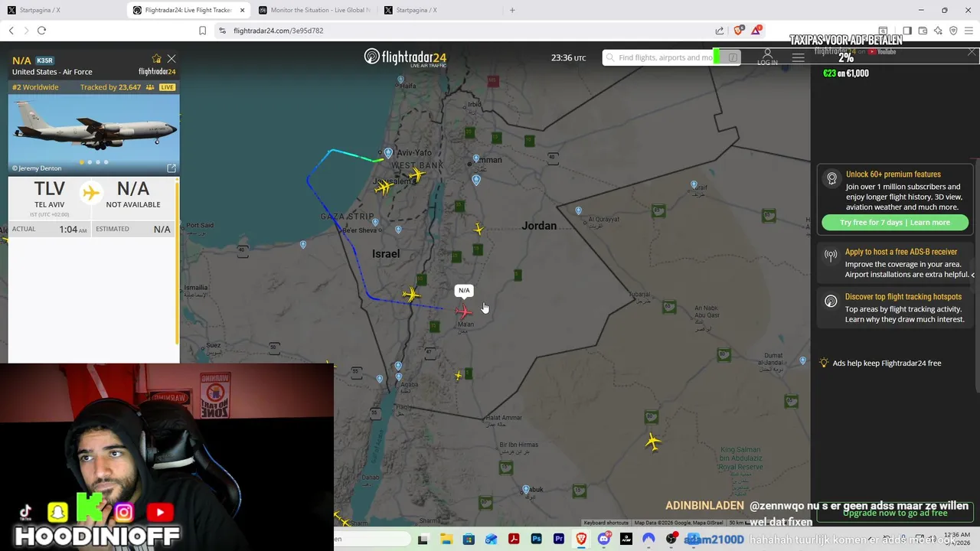This screenshot has height=551, width=980.
Task: Click Try free for 7 days button
Action: point(895,223)
